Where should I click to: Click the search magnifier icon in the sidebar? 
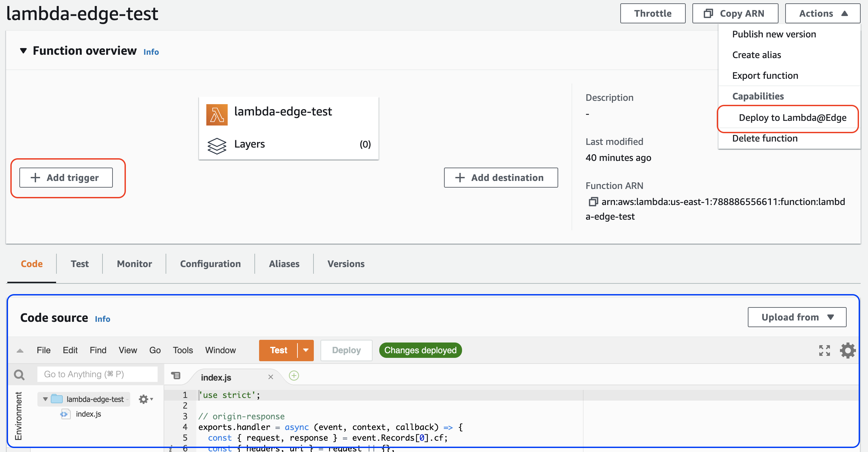pyautogui.click(x=19, y=374)
